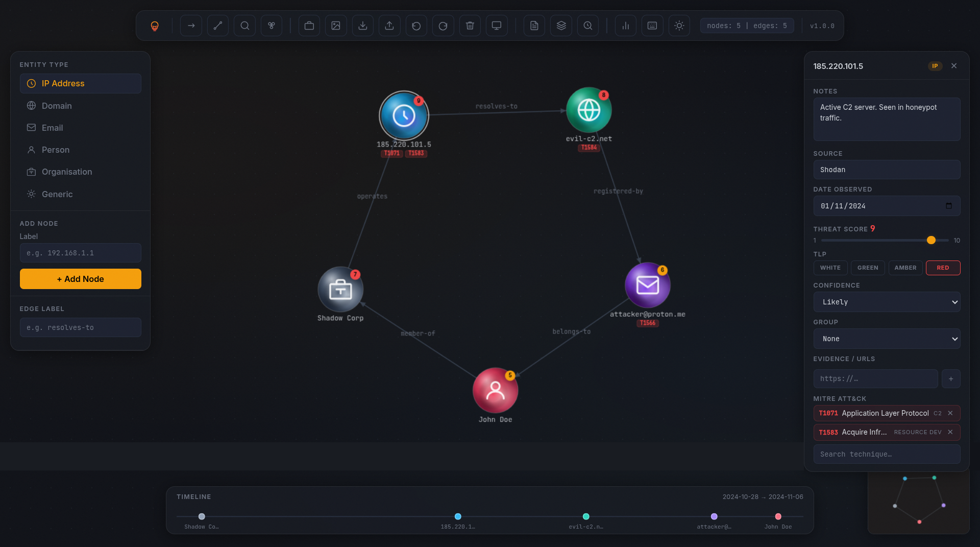Toggle the sun light theme icon
The image size is (980, 547).
pos(679,26)
